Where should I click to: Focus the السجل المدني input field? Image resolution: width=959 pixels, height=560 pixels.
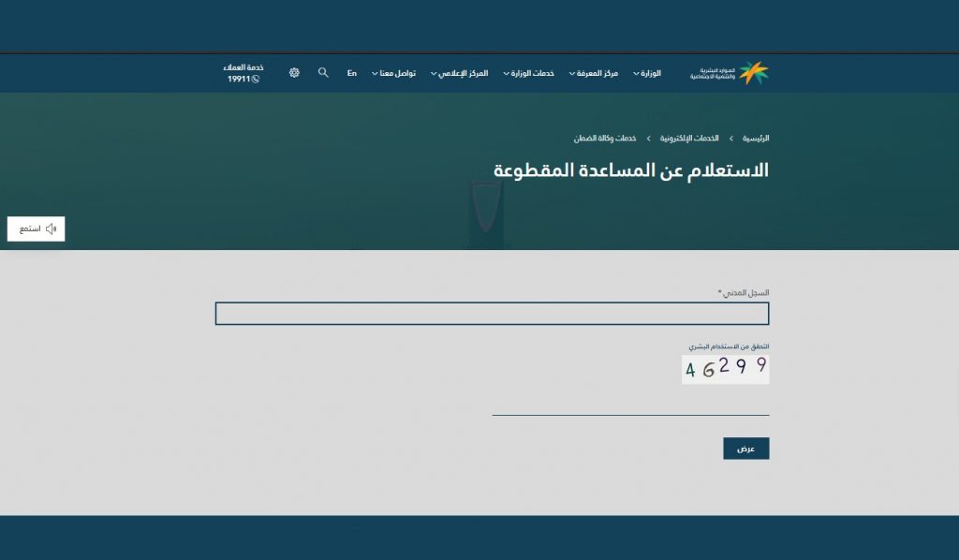(492, 314)
